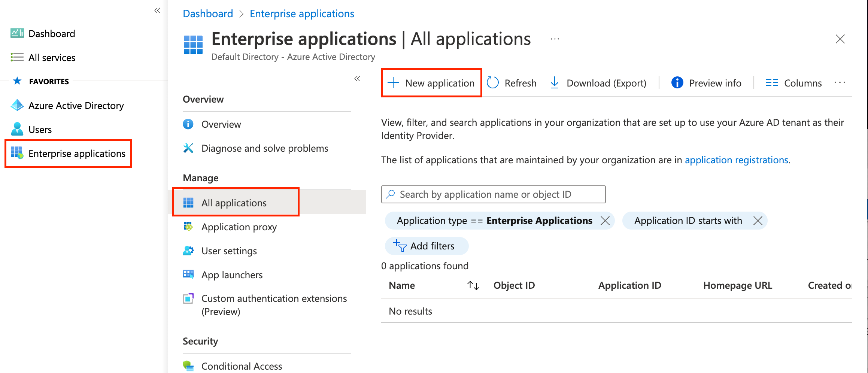Click the Name column header

(402, 285)
